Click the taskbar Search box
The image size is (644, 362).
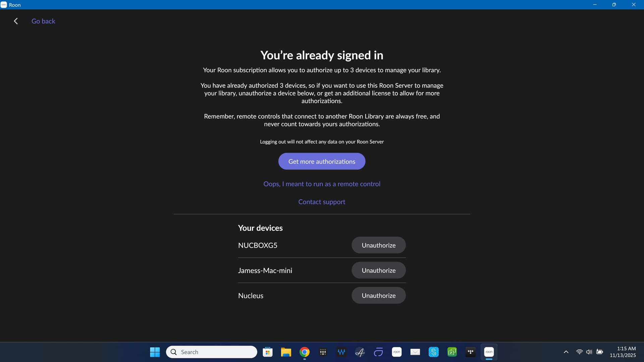[x=211, y=352]
